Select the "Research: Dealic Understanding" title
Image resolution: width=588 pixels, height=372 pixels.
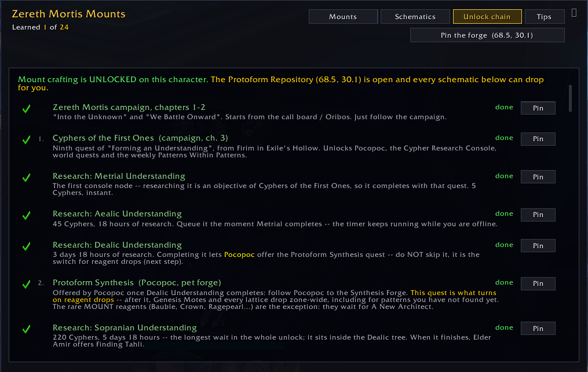pyautogui.click(x=117, y=245)
